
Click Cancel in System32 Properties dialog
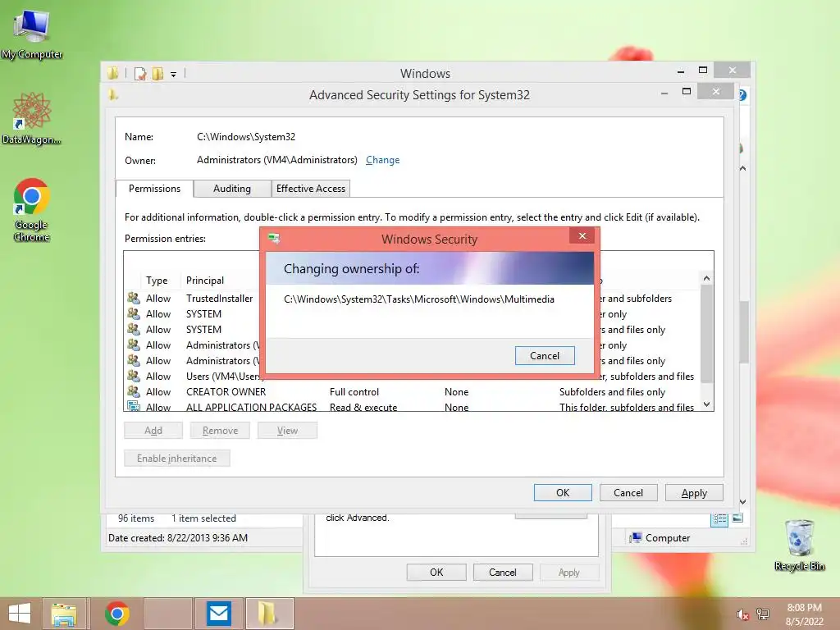pyautogui.click(x=503, y=572)
